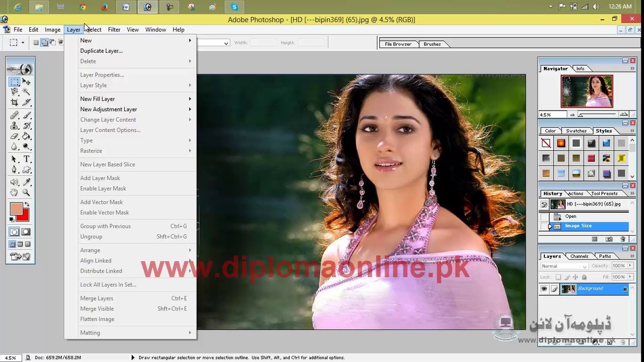This screenshot has width=644, height=362.
Task: Set history brush source on the snapshot
Action: (544, 205)
